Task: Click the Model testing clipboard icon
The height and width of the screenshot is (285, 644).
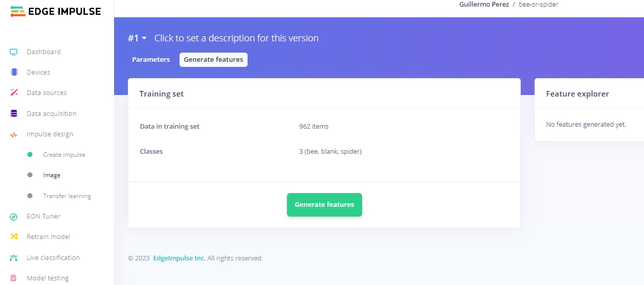Action: [x=14, y=278]
